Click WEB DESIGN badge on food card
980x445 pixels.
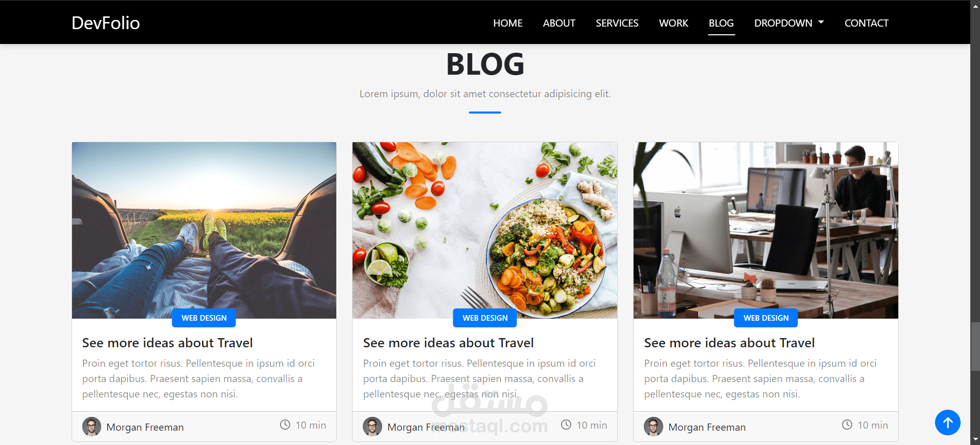click(485, 318)
